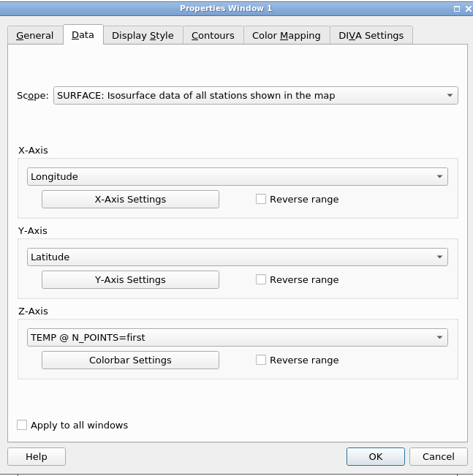This screenshot has height=476, width=473.
Task: Open the DIVA Settings tab
Action: coord(371,35)
